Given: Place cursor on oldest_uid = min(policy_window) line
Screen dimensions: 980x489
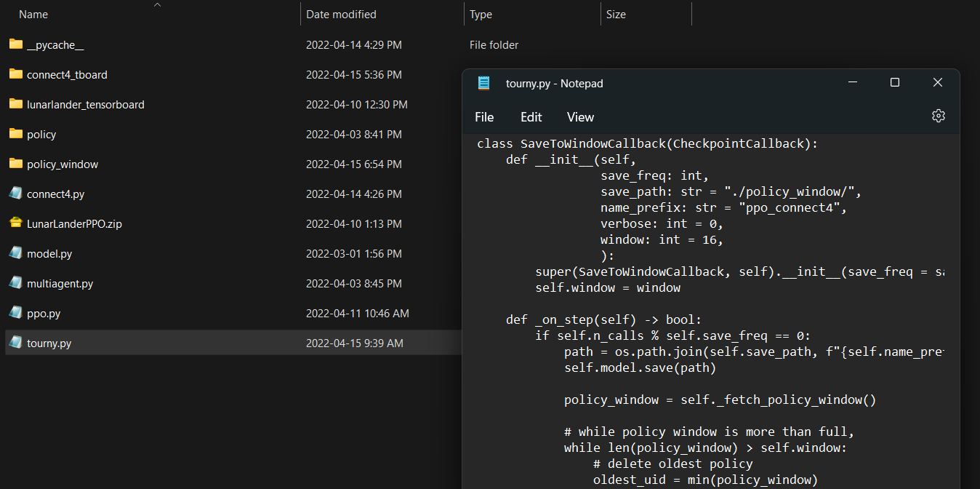Looking at the screenshot, I should [x=705, y=480].
